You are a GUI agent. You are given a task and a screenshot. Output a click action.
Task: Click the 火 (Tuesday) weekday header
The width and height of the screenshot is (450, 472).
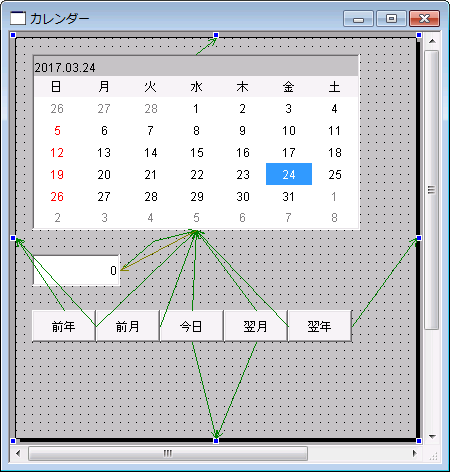(x=150, y=87)
